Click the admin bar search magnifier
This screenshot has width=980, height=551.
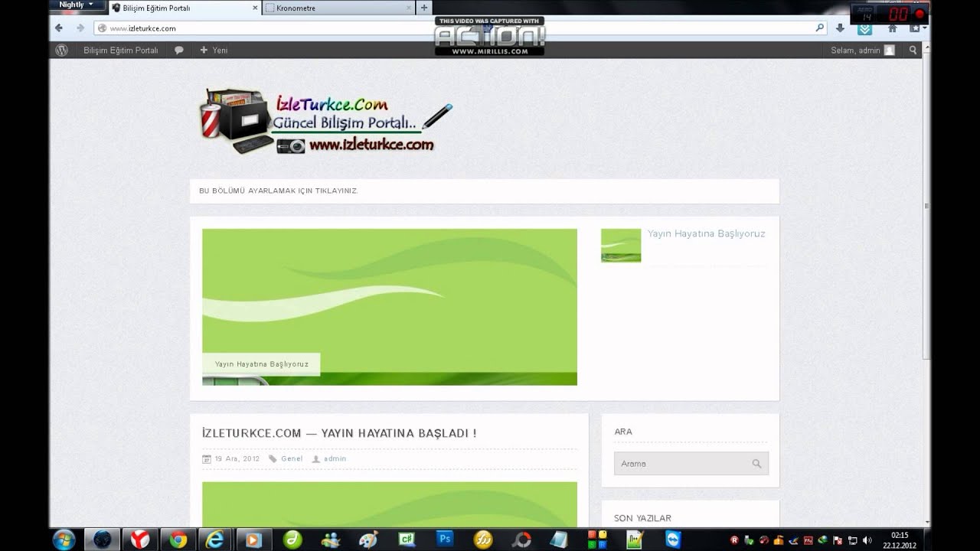coord(913,50)
